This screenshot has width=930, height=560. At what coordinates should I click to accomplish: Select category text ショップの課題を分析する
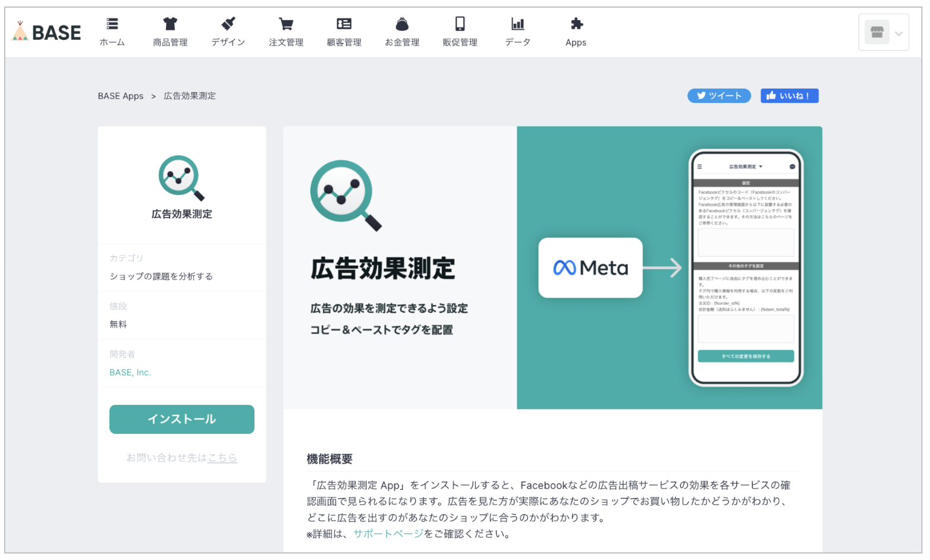pyautogui.click(x=161, y=276)
